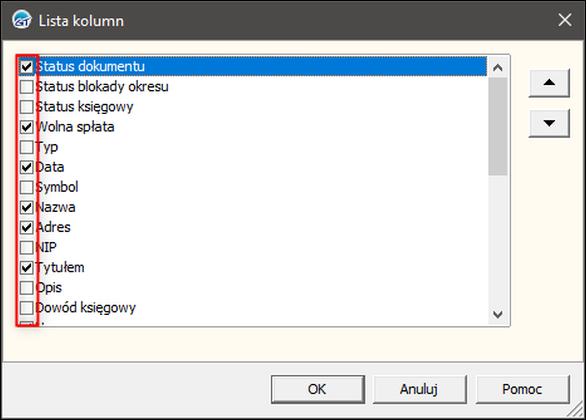Uncheck the Tytułem column checkbox
The image size is (586, 420).
(27, 268)
